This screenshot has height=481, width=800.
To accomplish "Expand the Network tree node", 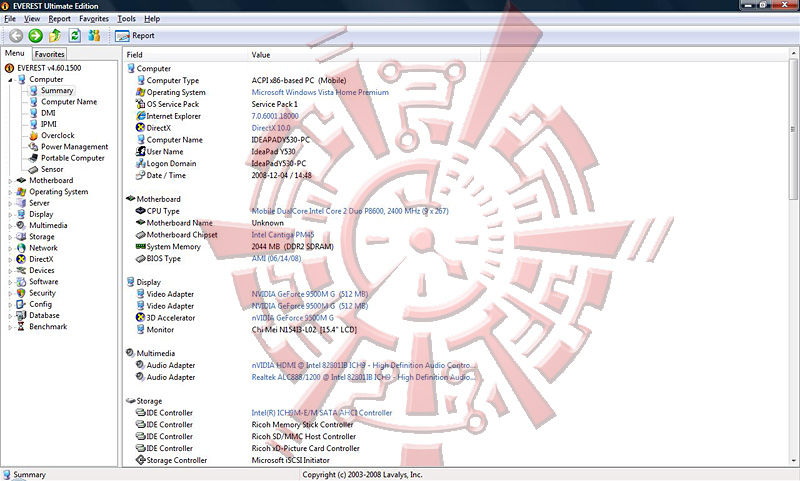I will (10, 248).
